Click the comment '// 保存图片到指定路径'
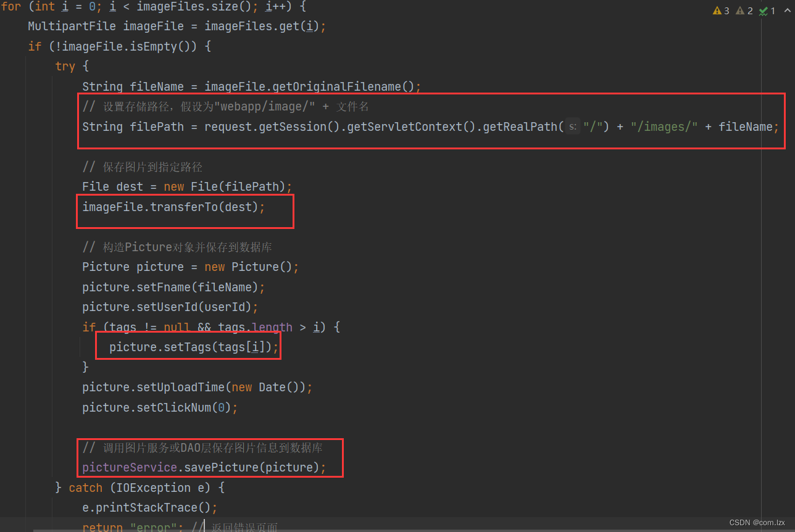795x532 pixels. click(x=143, y=167)
